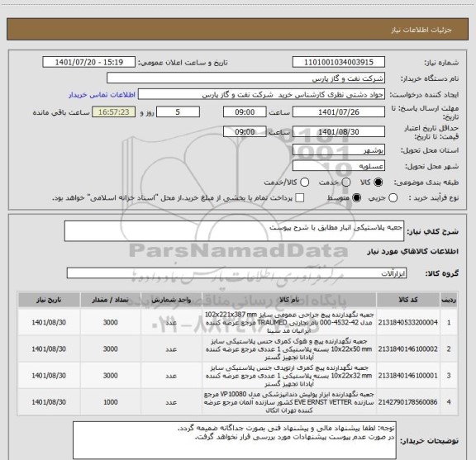The image size is (476, 460).
Task: Click the delivery province field بوشهر
Action: coord(339,150)
